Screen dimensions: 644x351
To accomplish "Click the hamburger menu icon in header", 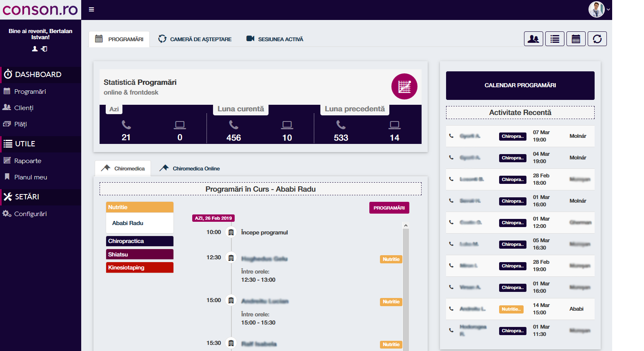I will pos(91,9).
